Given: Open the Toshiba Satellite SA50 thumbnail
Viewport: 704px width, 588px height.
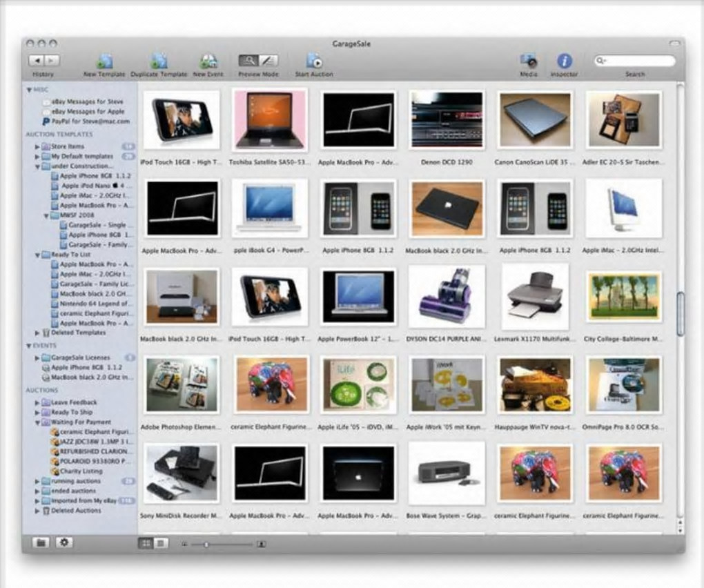Looking at the screenshot, I should (270, 120).
